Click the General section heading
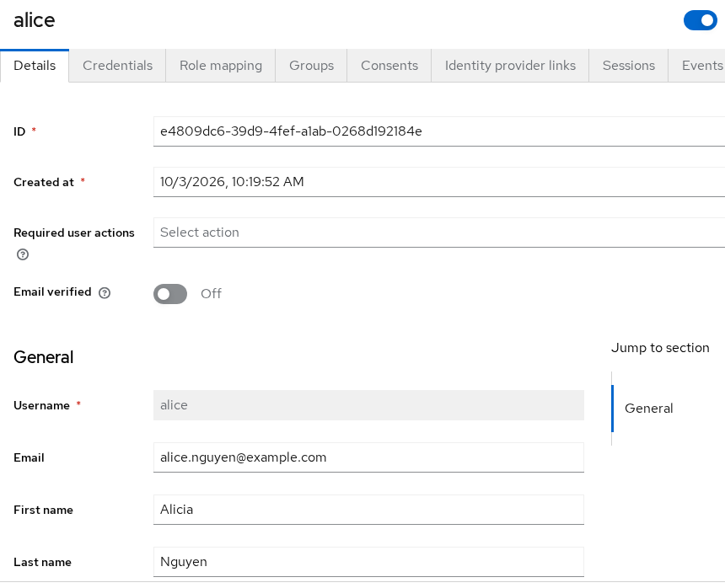 point(44,357)
